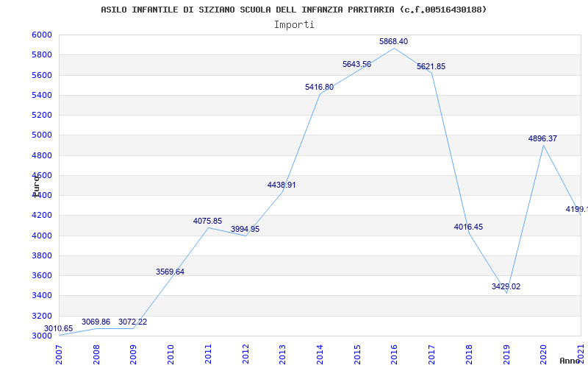Select the 3429.02 data label

coord(506,286)
